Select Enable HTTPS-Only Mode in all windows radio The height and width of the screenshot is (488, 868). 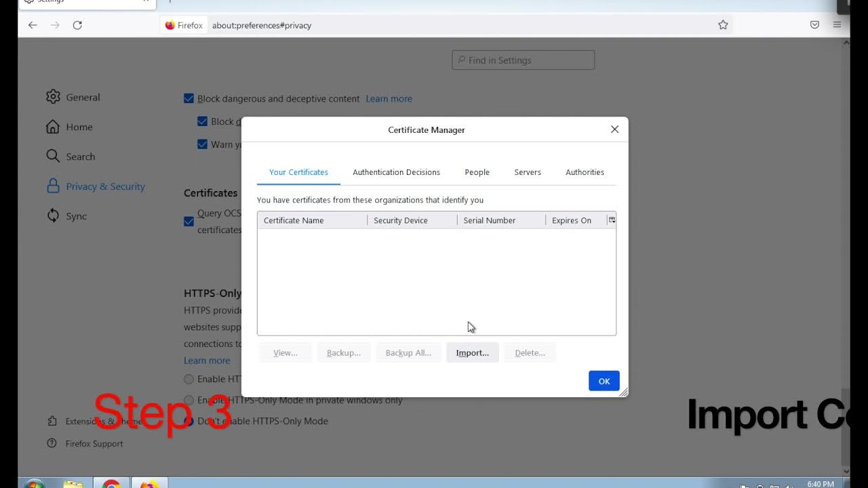coord(189,379)
